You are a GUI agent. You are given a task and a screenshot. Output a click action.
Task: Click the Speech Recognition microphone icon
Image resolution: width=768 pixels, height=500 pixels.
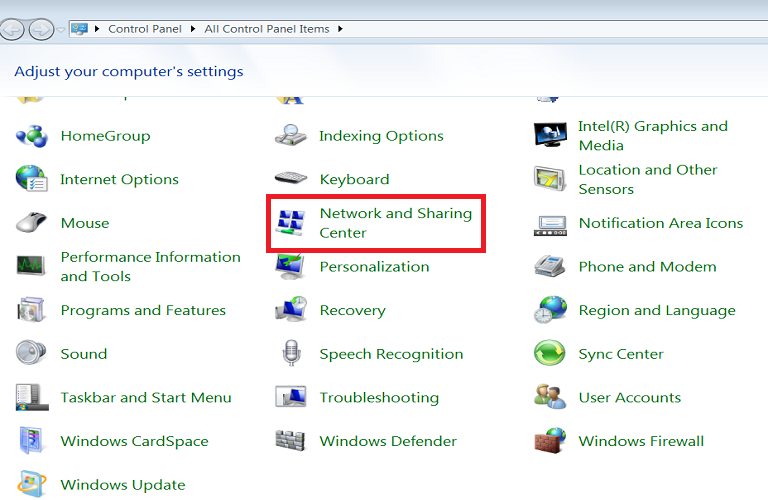[x=291, y=354]
